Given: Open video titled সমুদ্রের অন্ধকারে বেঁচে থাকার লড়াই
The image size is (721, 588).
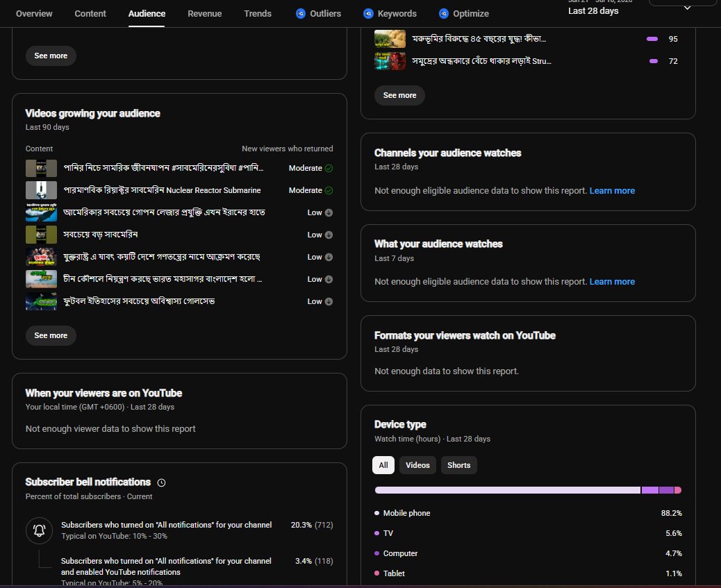Looking at the screenshot, I should pos(481,60).
